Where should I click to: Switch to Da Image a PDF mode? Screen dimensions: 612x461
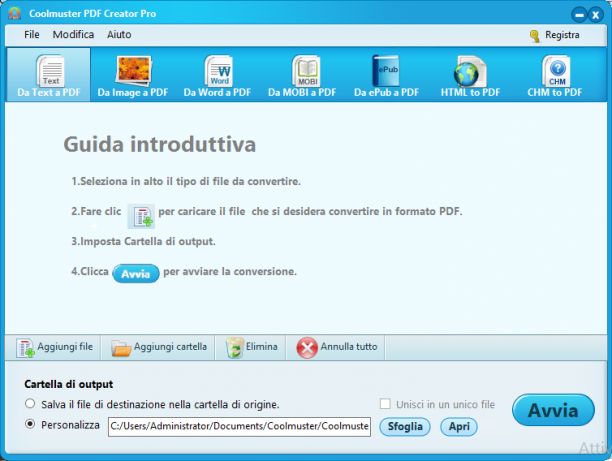(x=133, y=75)
